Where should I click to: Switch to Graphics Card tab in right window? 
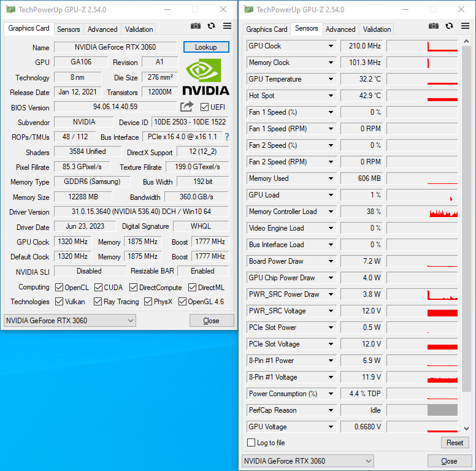tap(267, 29)
